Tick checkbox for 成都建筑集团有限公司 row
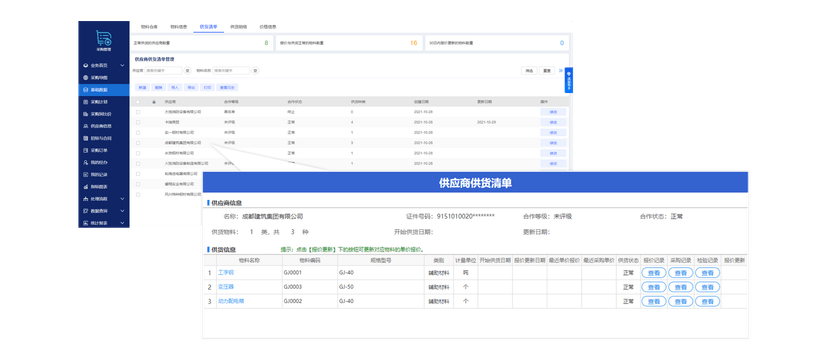 coord(138,143)
